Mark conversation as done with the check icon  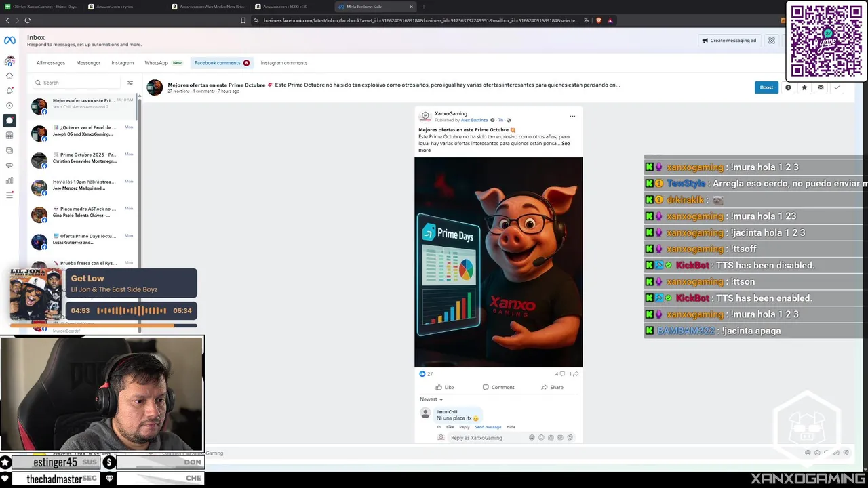pyautogui.click(x=837, y=87)
